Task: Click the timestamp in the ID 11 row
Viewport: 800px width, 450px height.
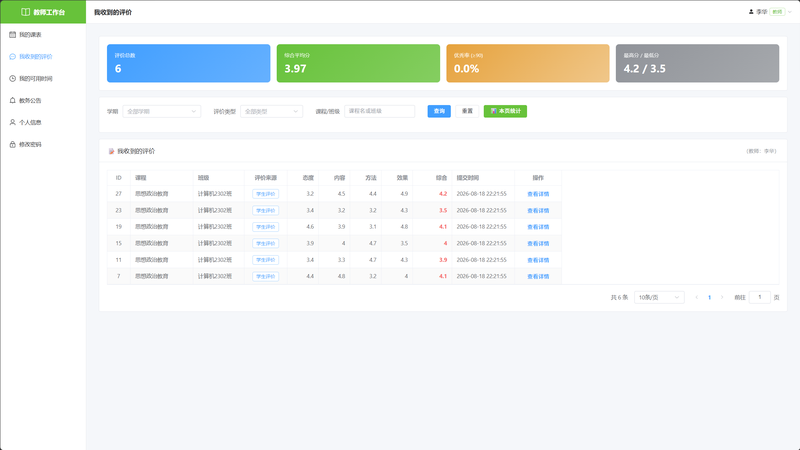Action: coord(481,260)
